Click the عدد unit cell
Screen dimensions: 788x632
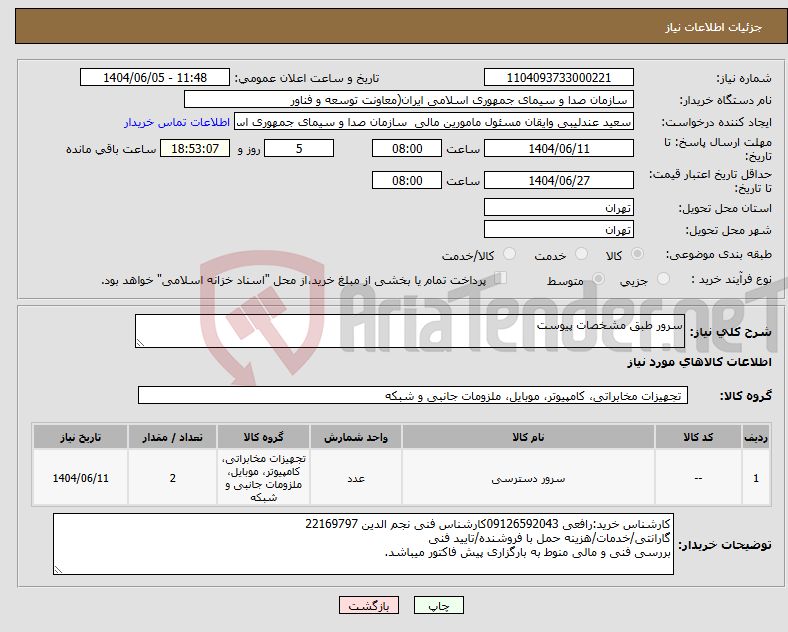(x=356, y=478)
